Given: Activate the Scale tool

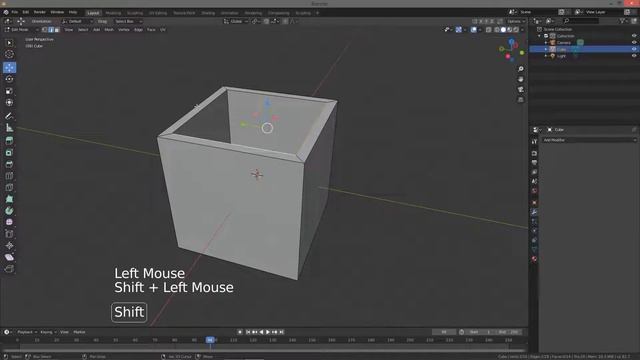Looking at the screenshot, I should (9, 91).
